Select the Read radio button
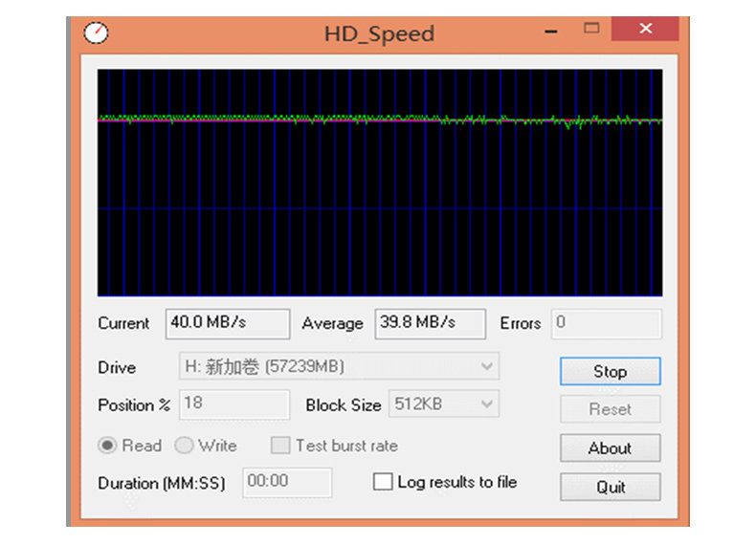 point(107,446)
